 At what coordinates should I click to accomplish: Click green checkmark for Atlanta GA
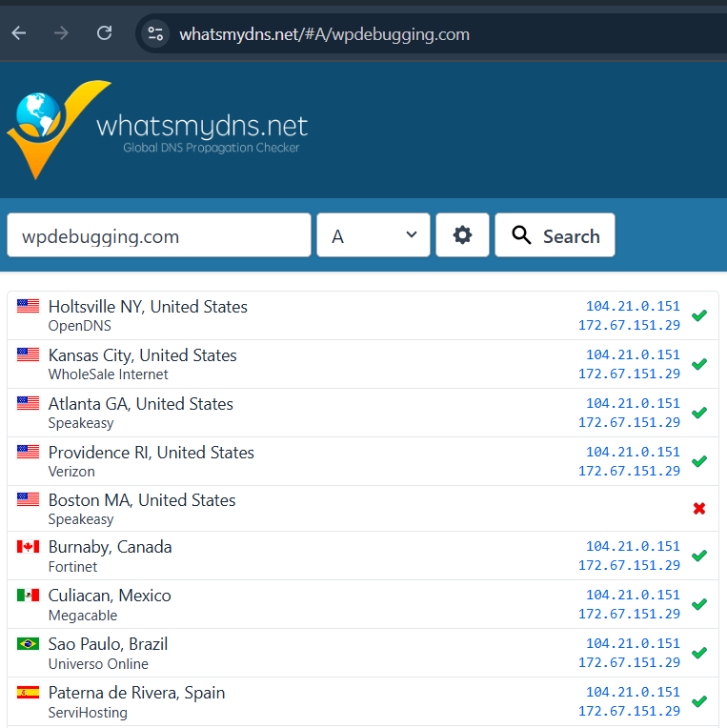click(x=699, y=413)
